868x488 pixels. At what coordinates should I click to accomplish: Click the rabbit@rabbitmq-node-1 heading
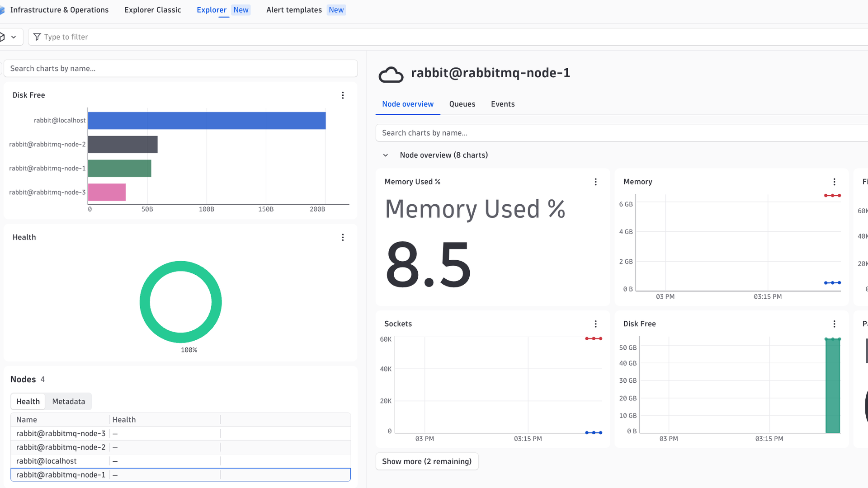[x=491, y=73]
